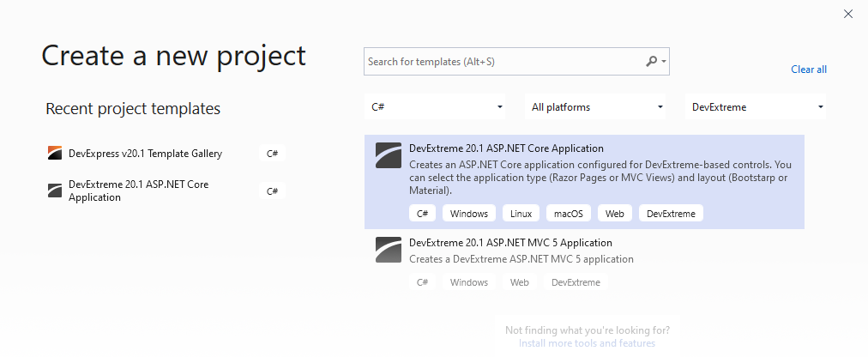Select DevExtreme 20.1 ASP.NET MVC 5 Application title
The image size is (868, 357).
click(510, 242)
